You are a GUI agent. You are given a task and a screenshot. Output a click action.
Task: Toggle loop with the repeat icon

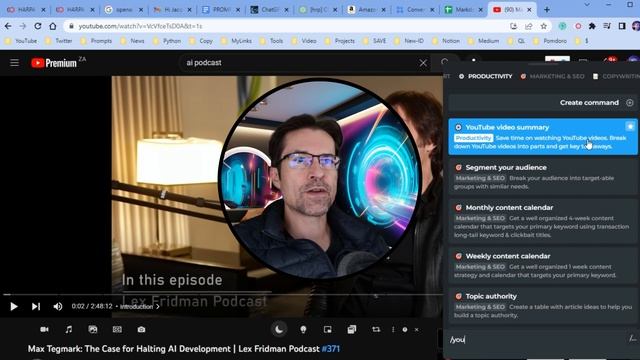(376, 329)
